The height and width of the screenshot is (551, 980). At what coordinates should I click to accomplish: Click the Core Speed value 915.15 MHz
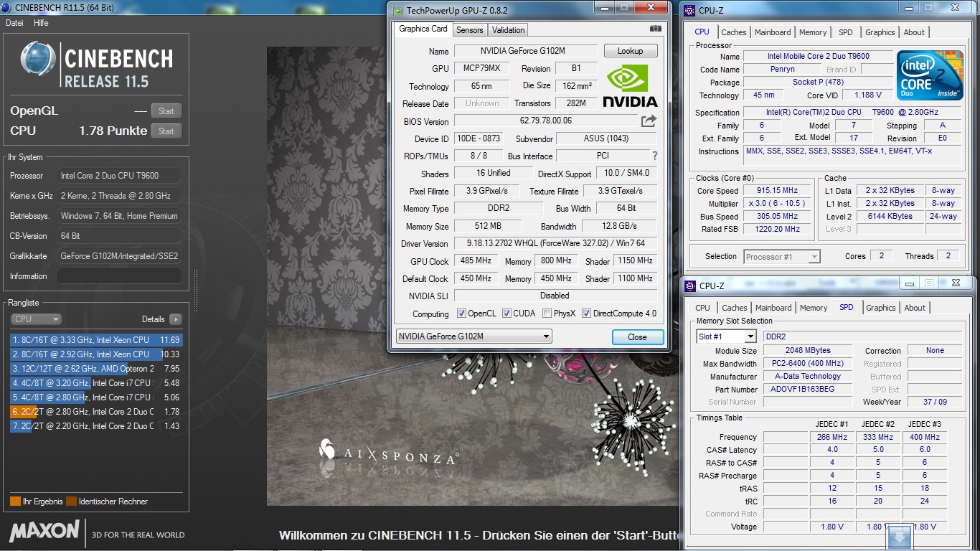(777, 191)
